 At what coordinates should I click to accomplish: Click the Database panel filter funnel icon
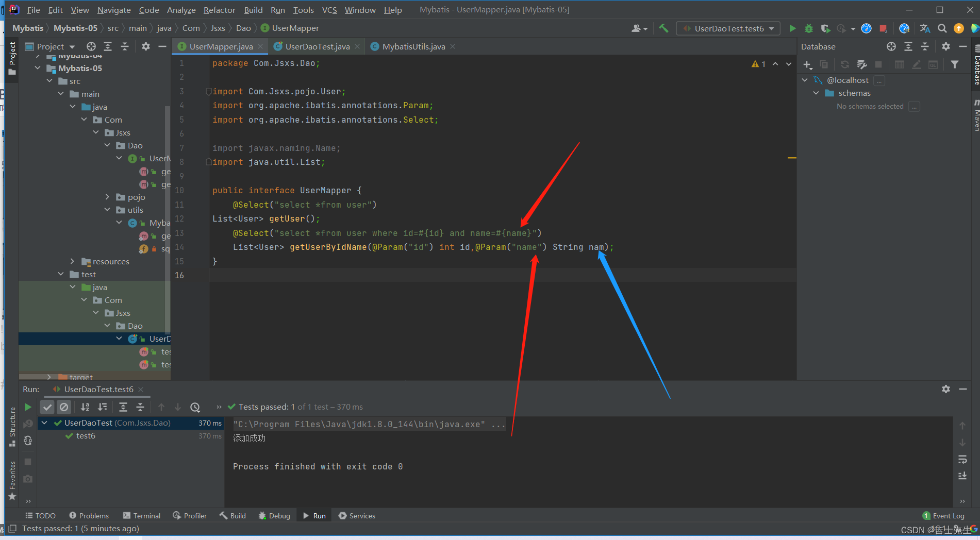(x=955, y=64)
